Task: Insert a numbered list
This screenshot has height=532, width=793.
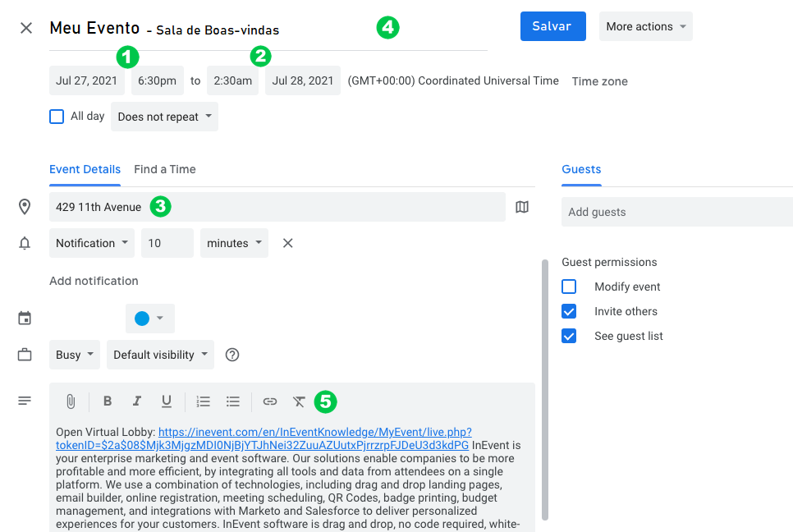Action: [x=204, y=401]
